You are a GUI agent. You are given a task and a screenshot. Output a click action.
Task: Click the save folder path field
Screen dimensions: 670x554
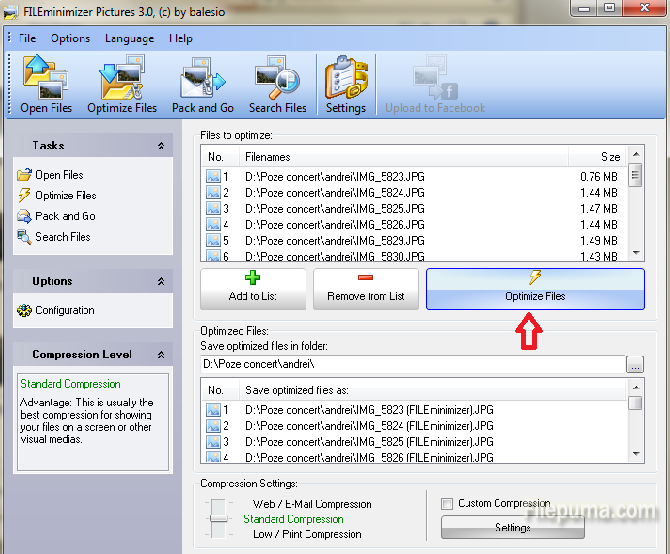pyautogui.click(x=412, y=364)
